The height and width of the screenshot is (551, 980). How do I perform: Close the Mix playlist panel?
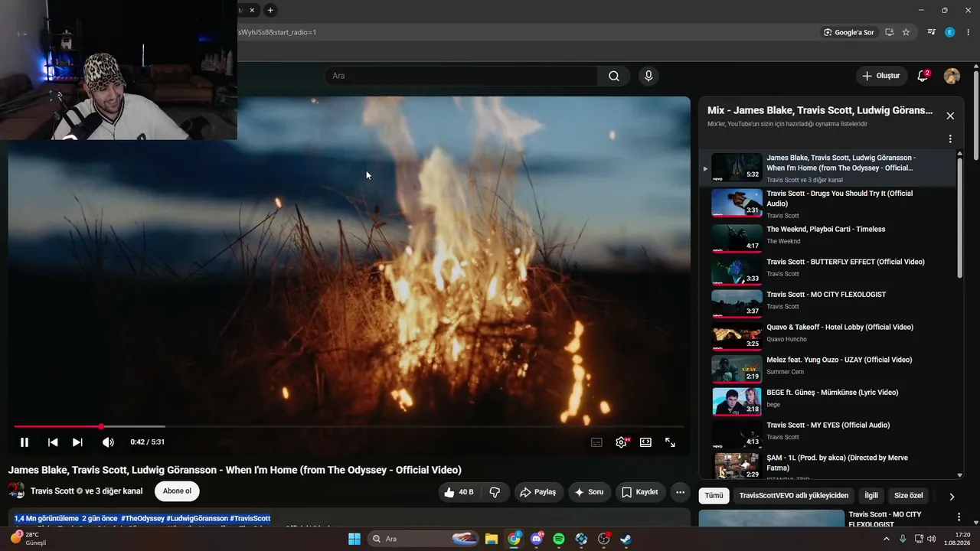coord(950,116)
